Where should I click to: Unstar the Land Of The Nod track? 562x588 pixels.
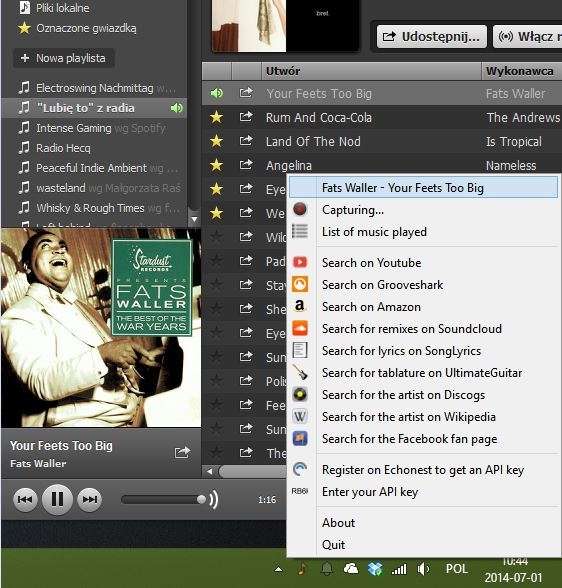(x=216, y=141)
